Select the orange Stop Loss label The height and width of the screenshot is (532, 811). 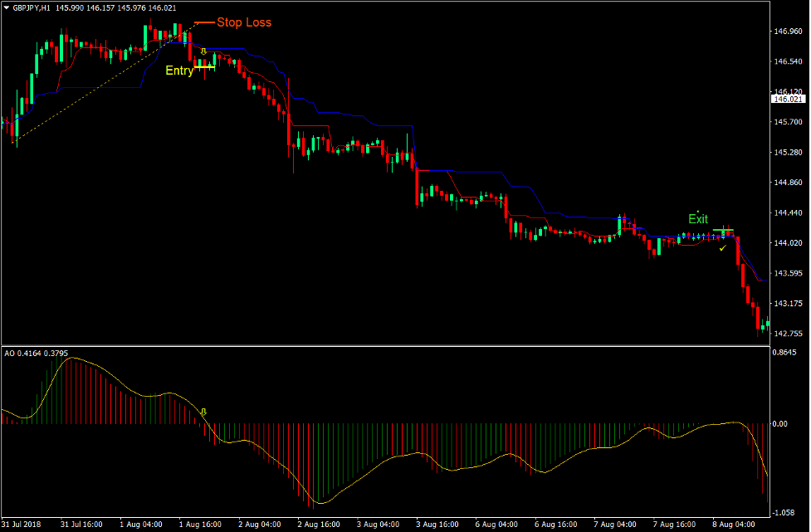(243, 22)
